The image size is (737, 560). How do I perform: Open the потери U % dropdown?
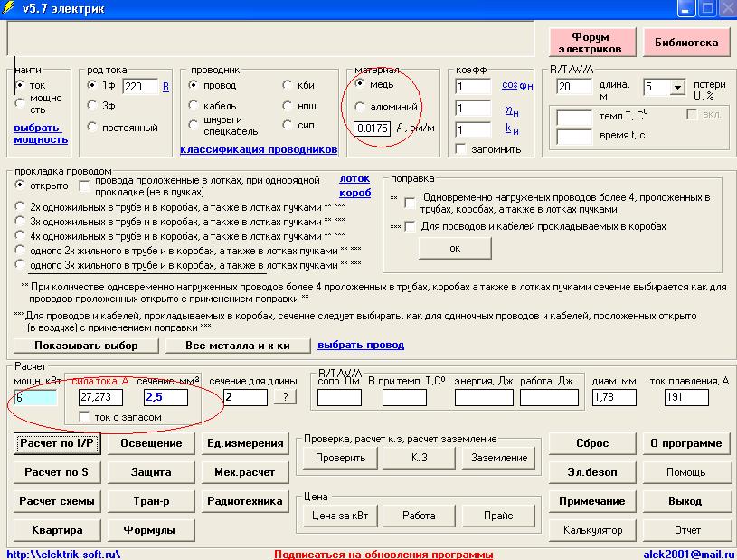tap(677, 88)
